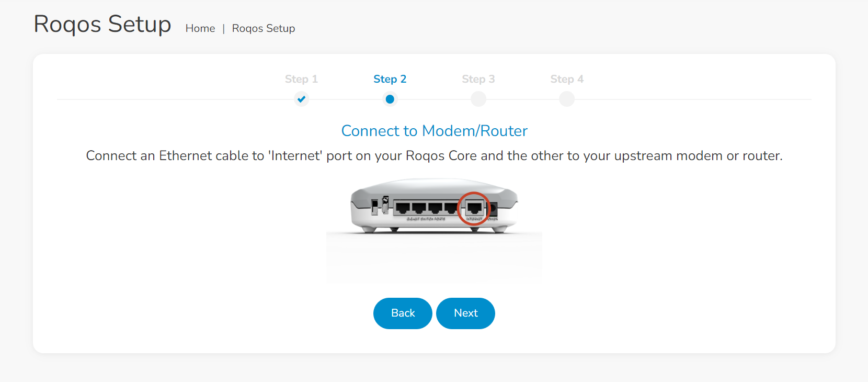This screenshot has height=382, width=868.
Task: Select the Step 3 label
Action: click(478, 79)
